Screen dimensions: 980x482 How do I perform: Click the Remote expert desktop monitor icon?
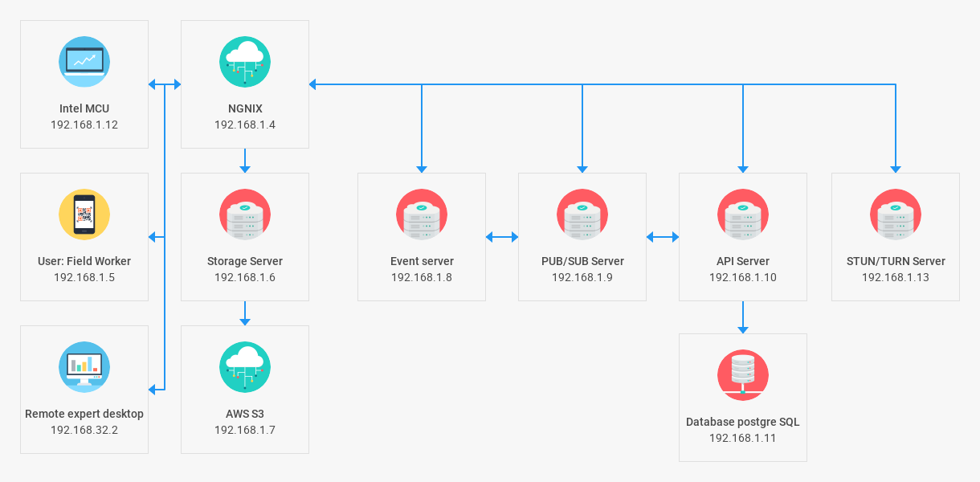click(84, 367)
